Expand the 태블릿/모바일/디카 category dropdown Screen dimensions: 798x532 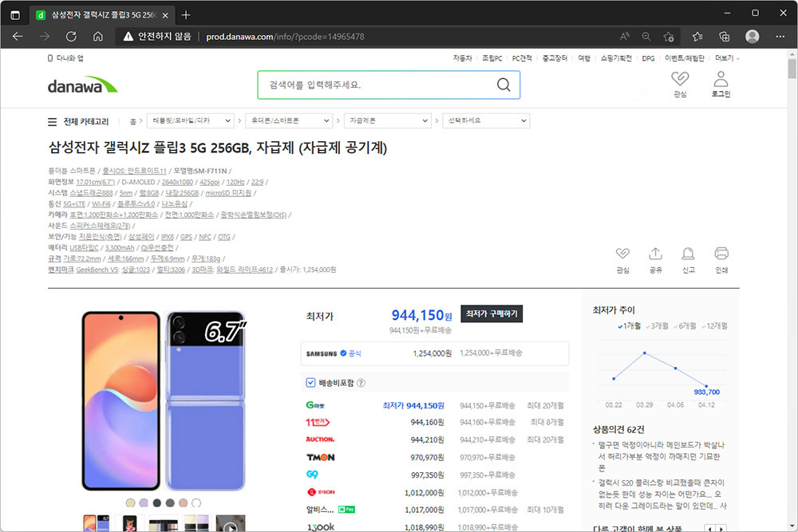point(191,121)
